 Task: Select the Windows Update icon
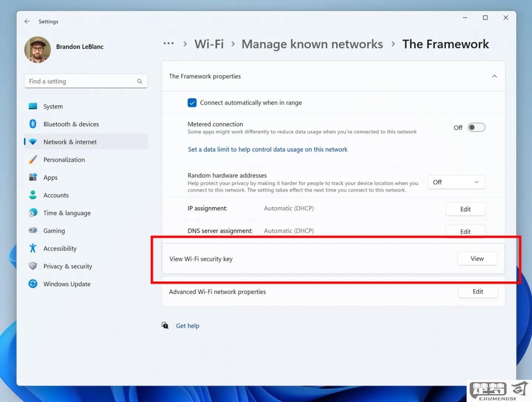click(33, 284)
